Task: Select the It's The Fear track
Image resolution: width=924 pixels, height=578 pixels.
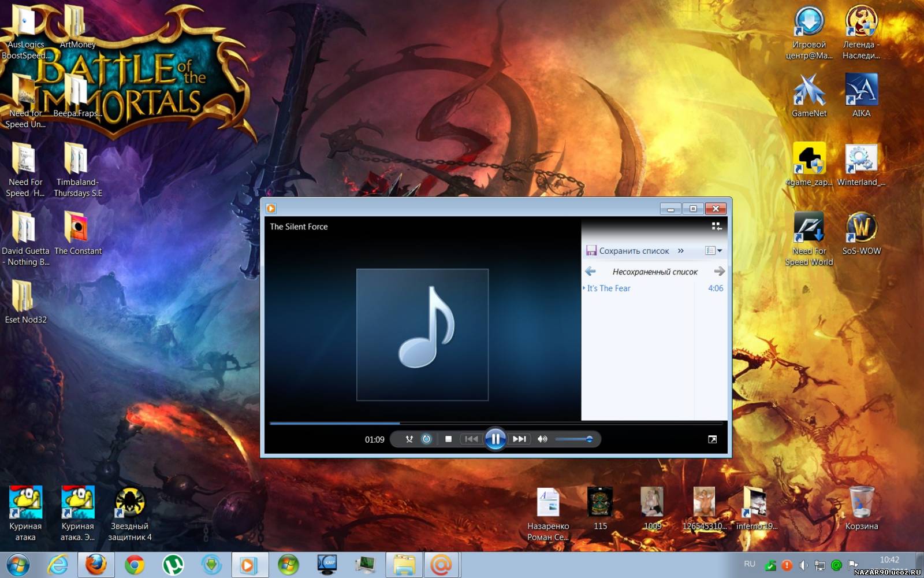Action: (654, 288)
